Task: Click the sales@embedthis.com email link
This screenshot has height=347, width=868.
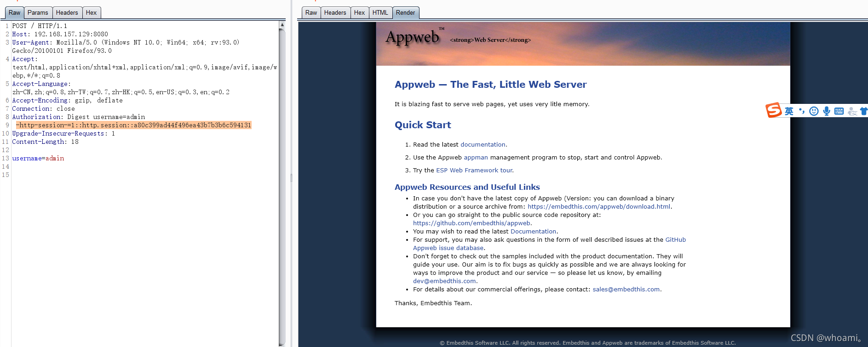Action: pos(626,289)
